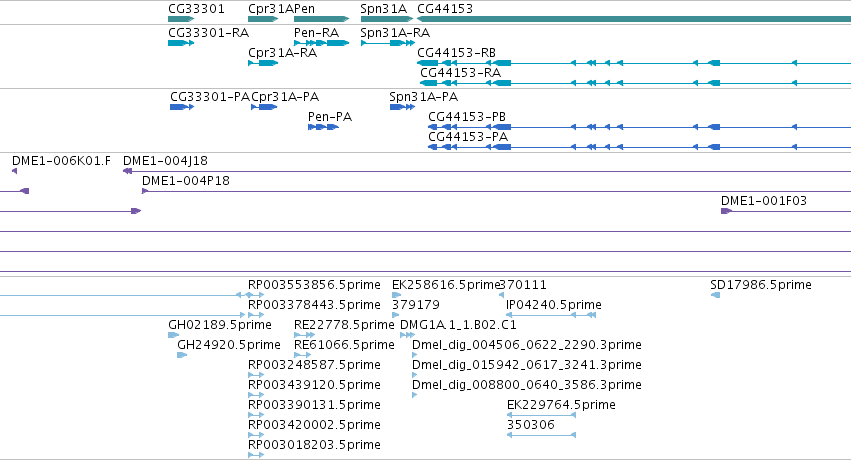Click Dmel_dig_008800_0640_3586.3prime label
This screenshot has width=851, height=460.
coord(527,385)
